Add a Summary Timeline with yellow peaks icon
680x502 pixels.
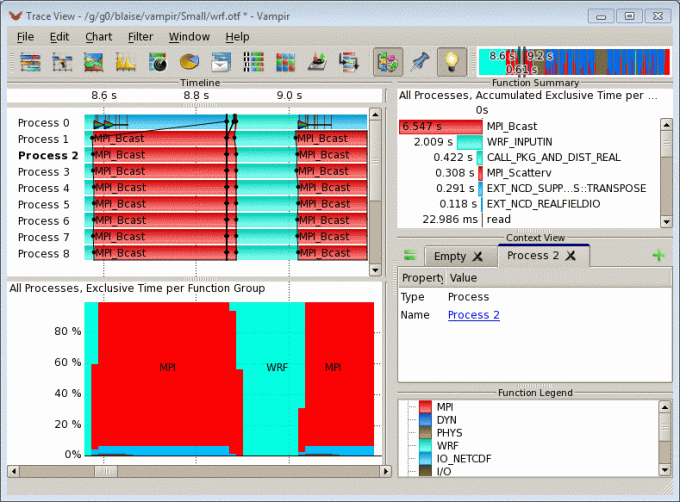click(x=126, y=62)
